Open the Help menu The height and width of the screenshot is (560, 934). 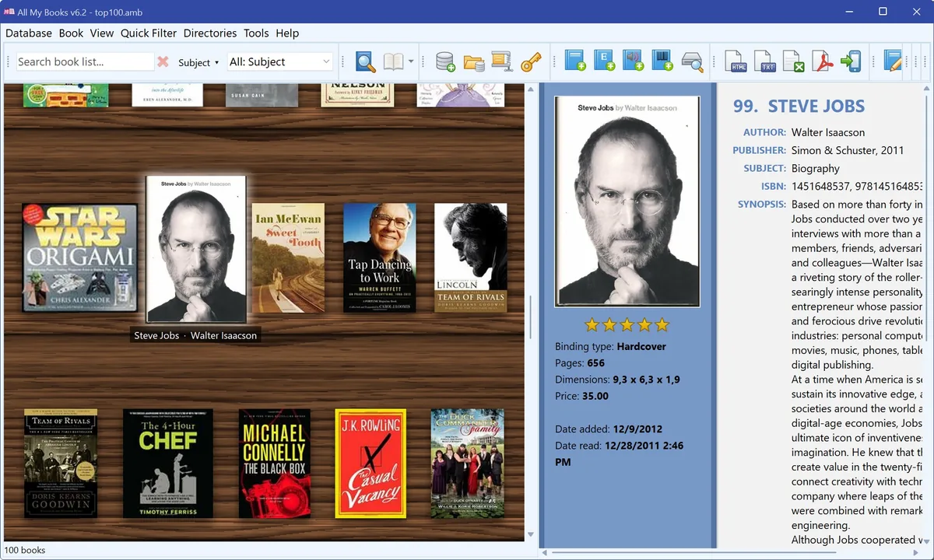pos(287,33)
